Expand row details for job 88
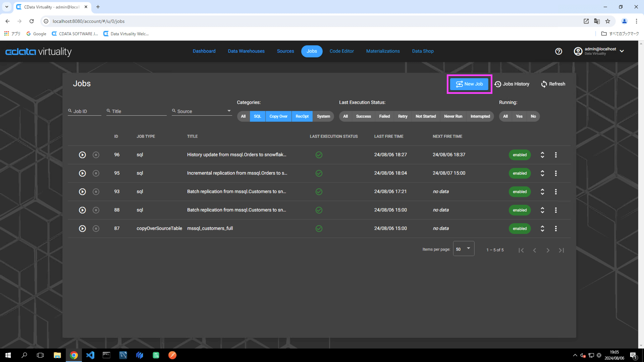 pos(542,210)
